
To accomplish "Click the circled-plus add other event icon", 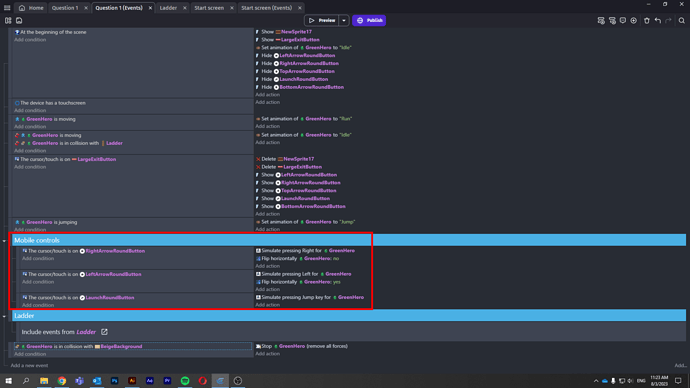I will 634,21.
